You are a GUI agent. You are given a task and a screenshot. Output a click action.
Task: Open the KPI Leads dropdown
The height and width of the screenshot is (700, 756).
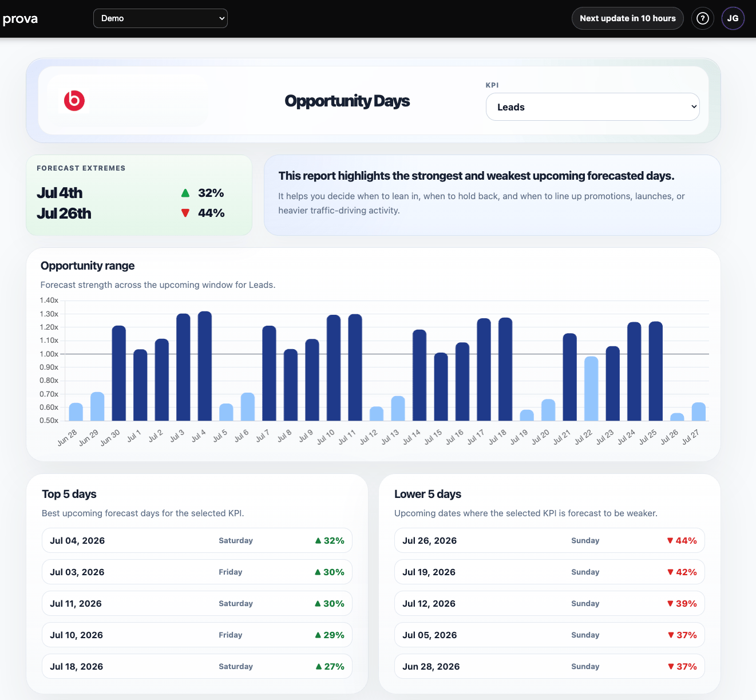click(593, 107)
